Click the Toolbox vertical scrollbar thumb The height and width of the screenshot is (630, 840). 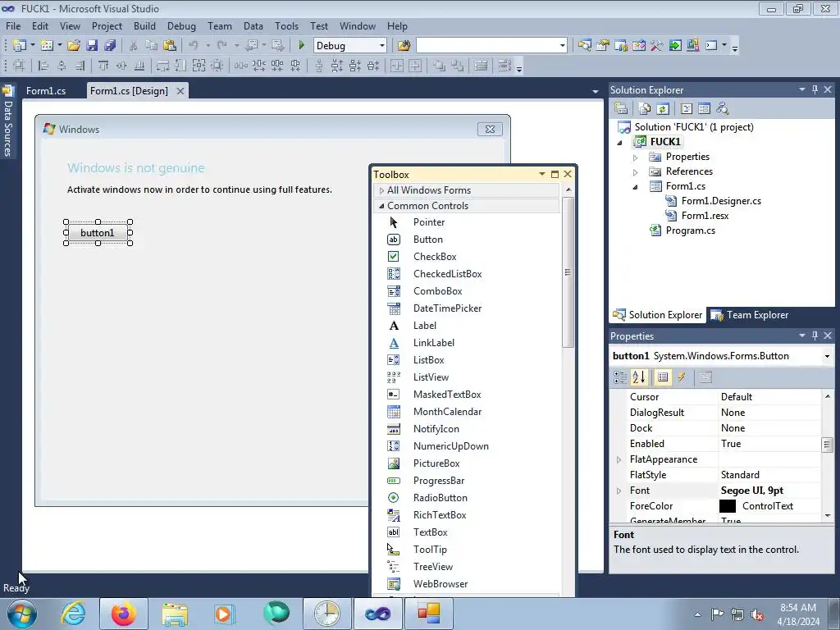click(568, 272)
